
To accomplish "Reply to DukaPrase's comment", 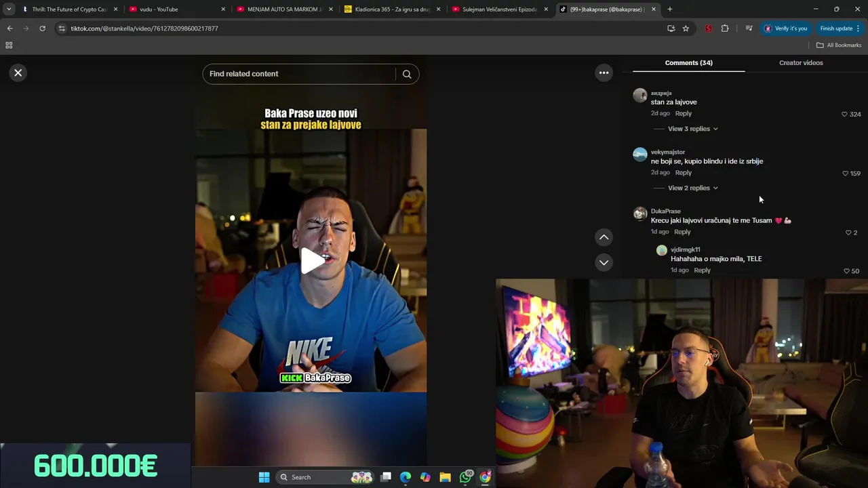I will pyautogui.click(x=682, y=232).
